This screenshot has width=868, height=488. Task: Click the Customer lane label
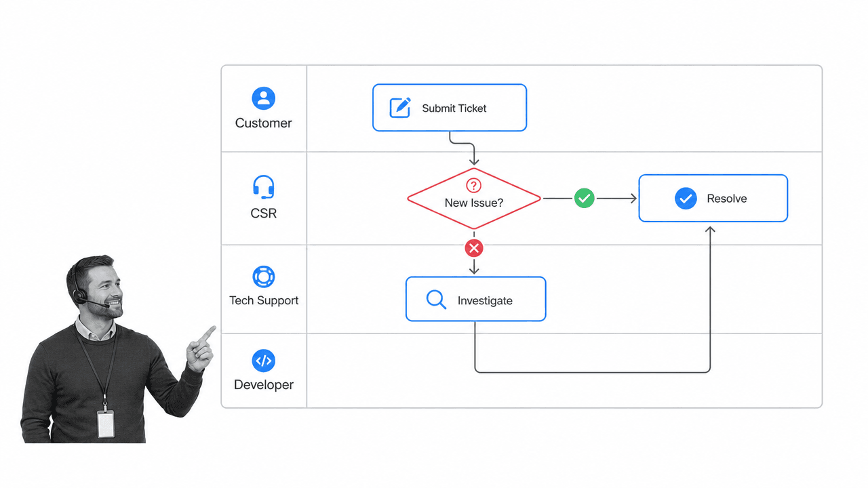coord(264,123)
